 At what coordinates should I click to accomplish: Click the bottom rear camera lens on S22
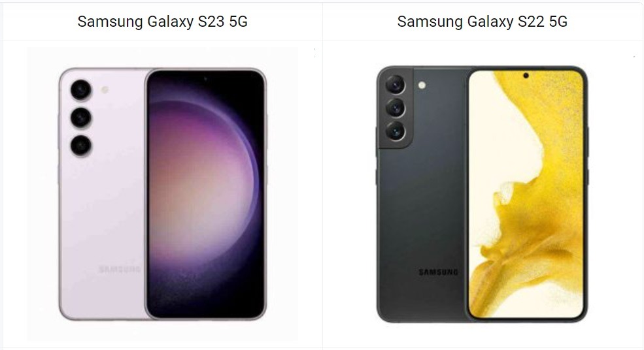click(x=395, y=131)
